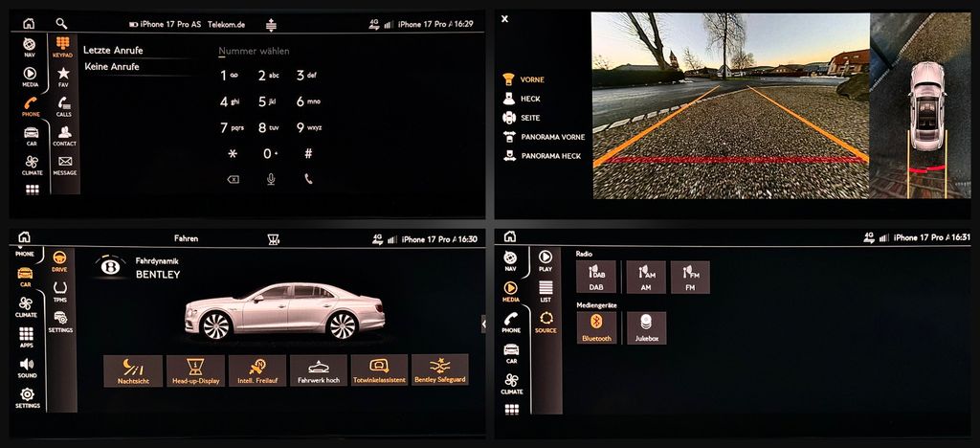The width and height of the screenshot is (980, 448).
Task: Expand the side panel arrow beside the car
Action: click(x=483, y=325)
